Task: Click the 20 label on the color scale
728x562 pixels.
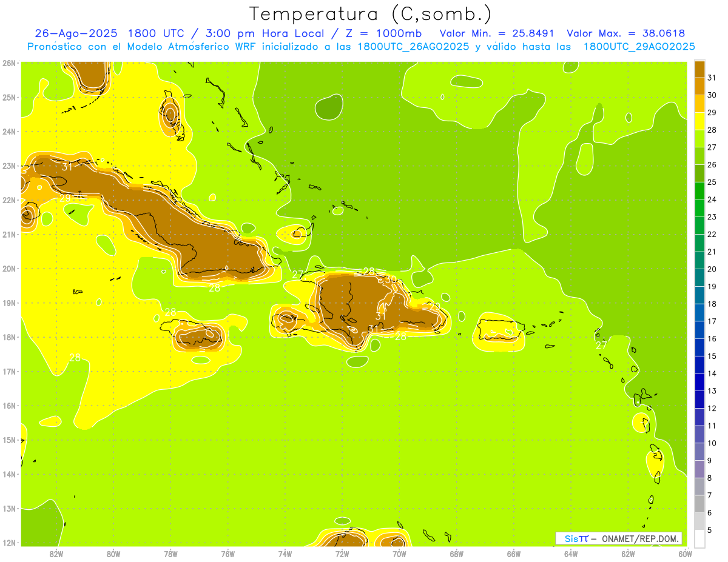Action: [x=712, y=269]
